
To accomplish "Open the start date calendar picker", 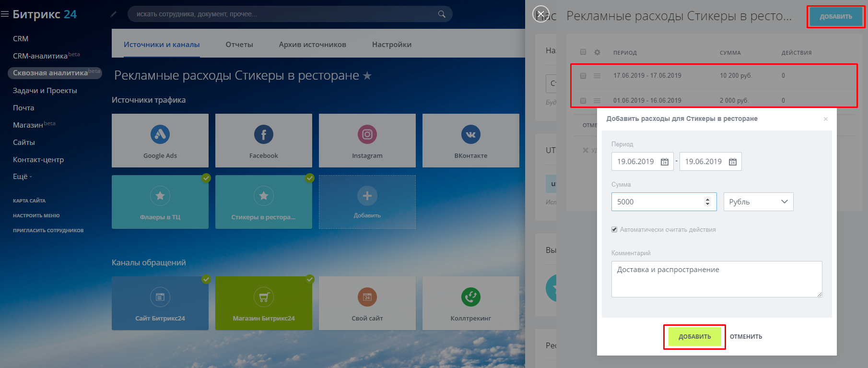I will pos(665,162).
